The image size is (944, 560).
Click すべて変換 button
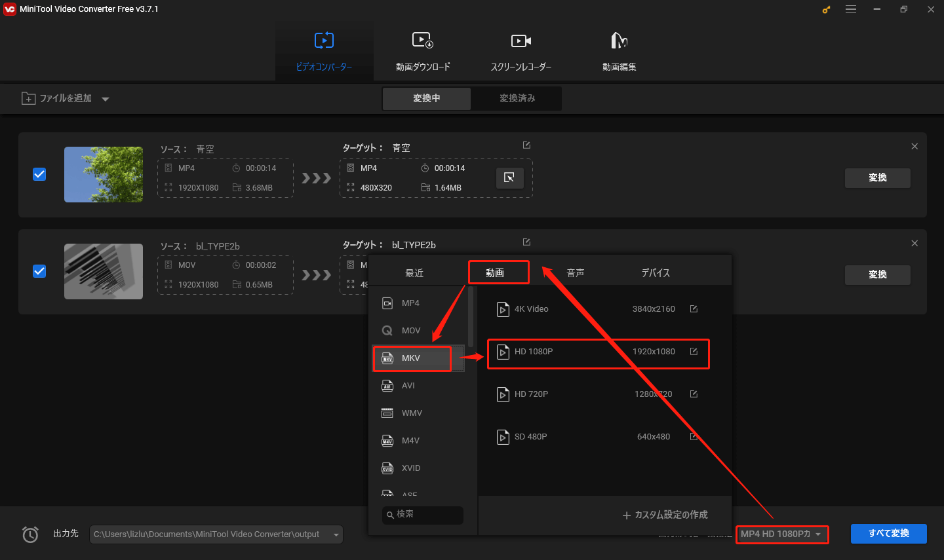pos(889,534)
